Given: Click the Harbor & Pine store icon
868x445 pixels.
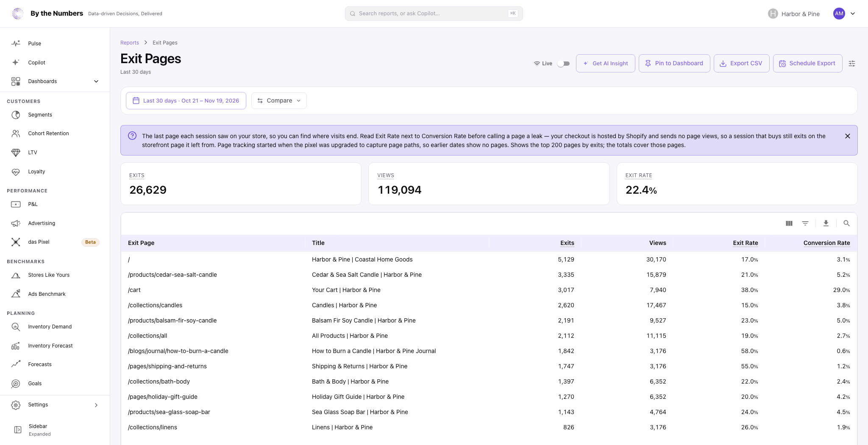Looking at the screenshot, I should pyautogui.click(x=773, y=14).
